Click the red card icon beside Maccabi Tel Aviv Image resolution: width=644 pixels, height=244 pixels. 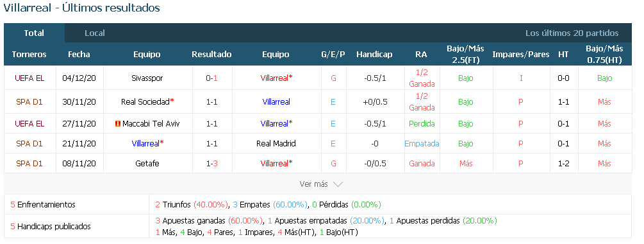pyautogui.click(x=118, y=124)
